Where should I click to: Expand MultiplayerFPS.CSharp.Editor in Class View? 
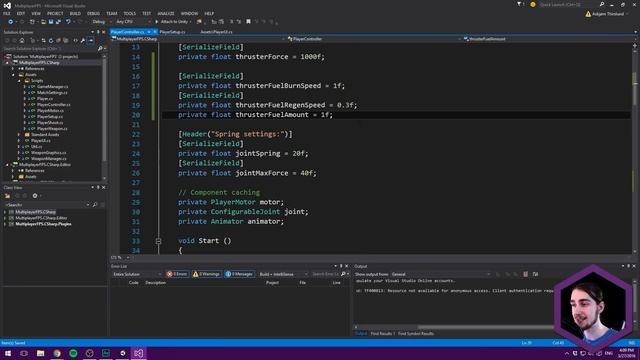pyautogui.click(x=5, y=218)
